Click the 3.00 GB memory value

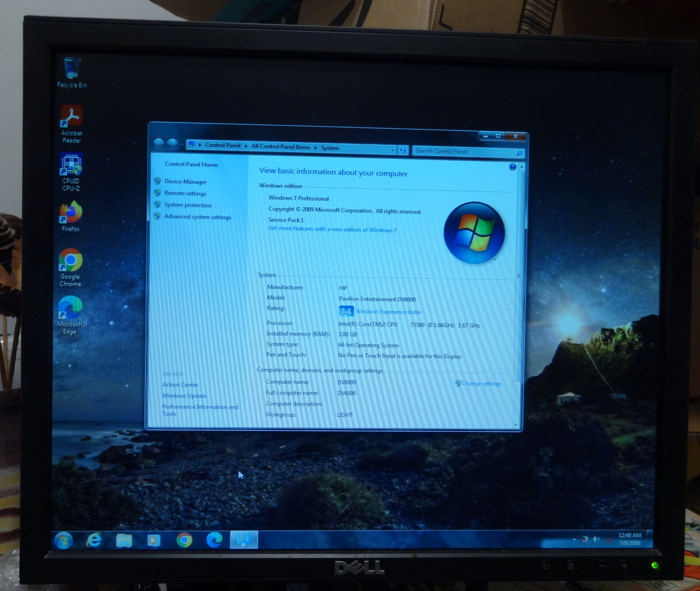tap(347, 334)
